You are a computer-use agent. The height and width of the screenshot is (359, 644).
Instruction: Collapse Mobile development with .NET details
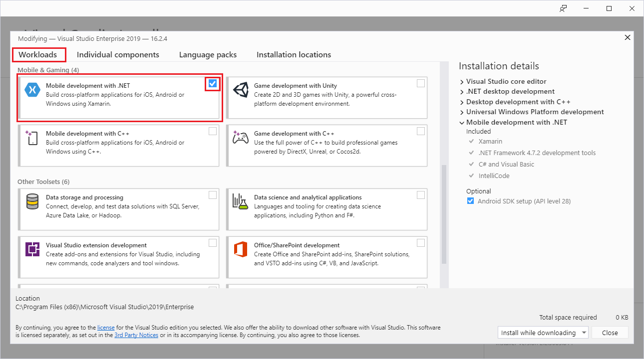pos(462,122)
